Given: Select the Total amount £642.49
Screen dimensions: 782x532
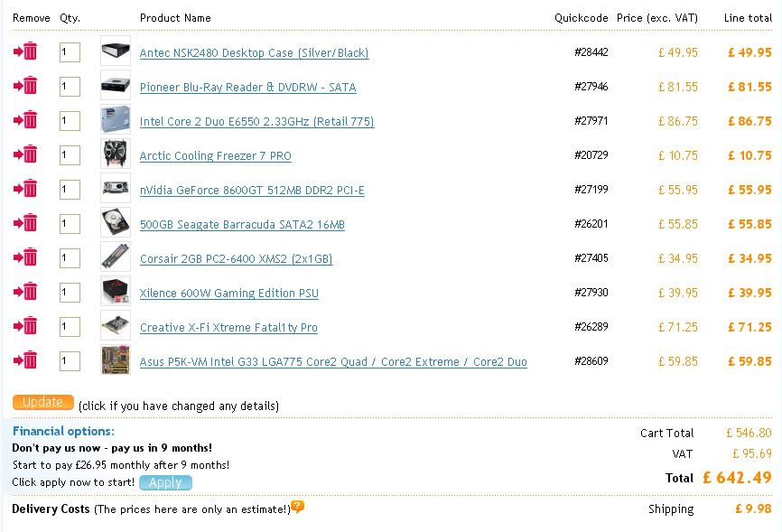Looking at the screenshot, I should (x=738, y=478).
